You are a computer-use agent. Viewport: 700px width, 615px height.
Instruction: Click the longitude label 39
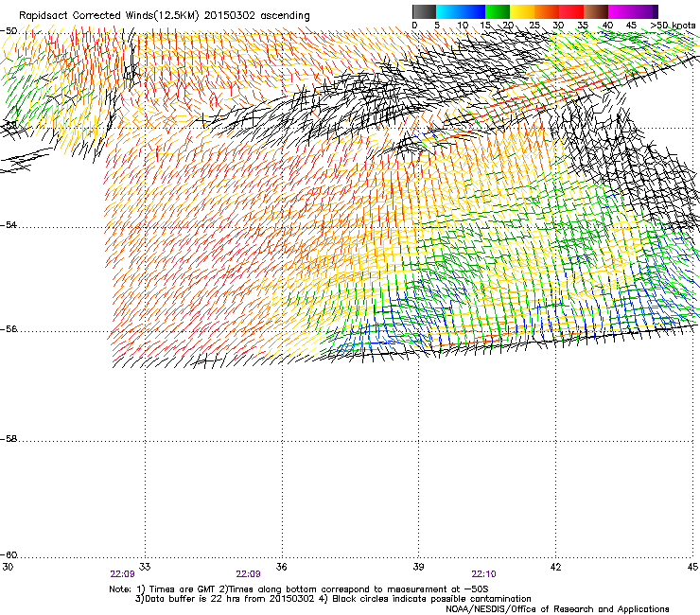pos(418,567)
